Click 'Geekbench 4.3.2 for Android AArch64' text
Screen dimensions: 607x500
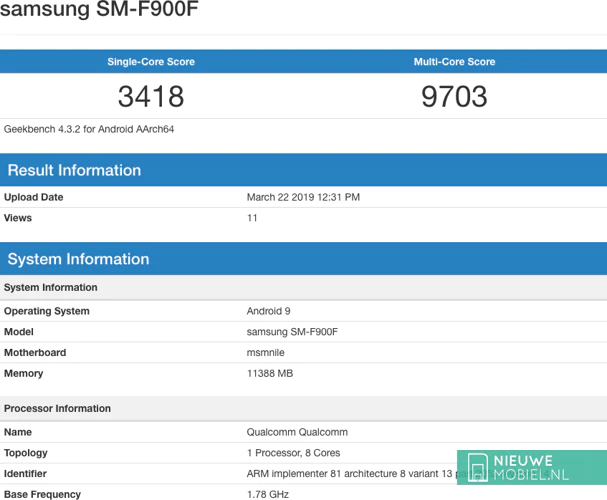coord(89,129)
